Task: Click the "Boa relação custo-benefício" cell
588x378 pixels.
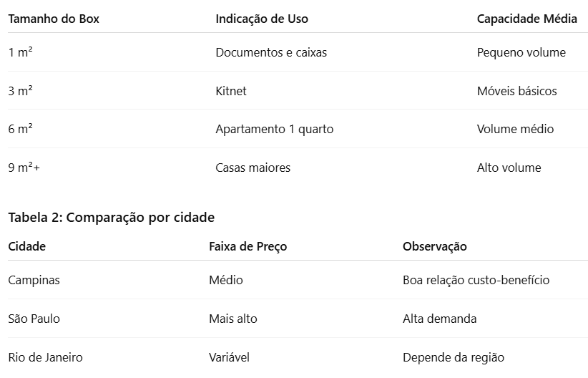Action: tap(476, 280)
